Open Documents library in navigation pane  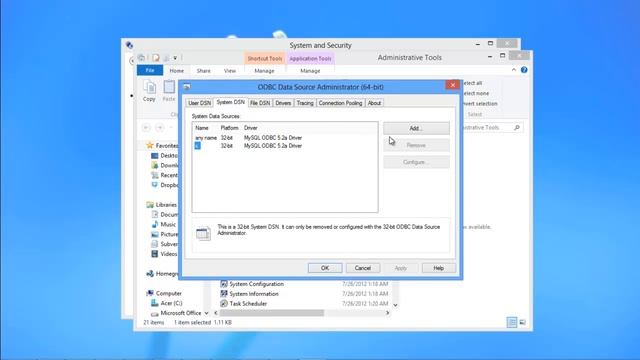(164, 214)
